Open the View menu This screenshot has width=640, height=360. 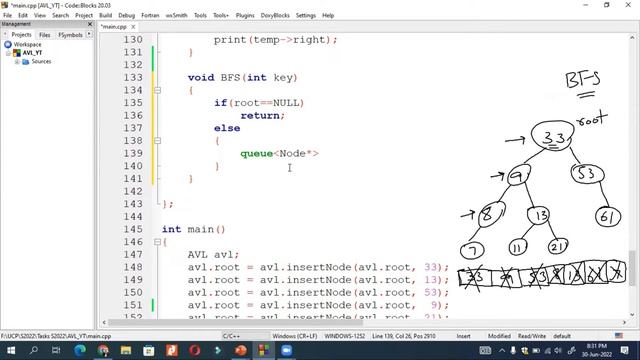[x=40, y=15]
